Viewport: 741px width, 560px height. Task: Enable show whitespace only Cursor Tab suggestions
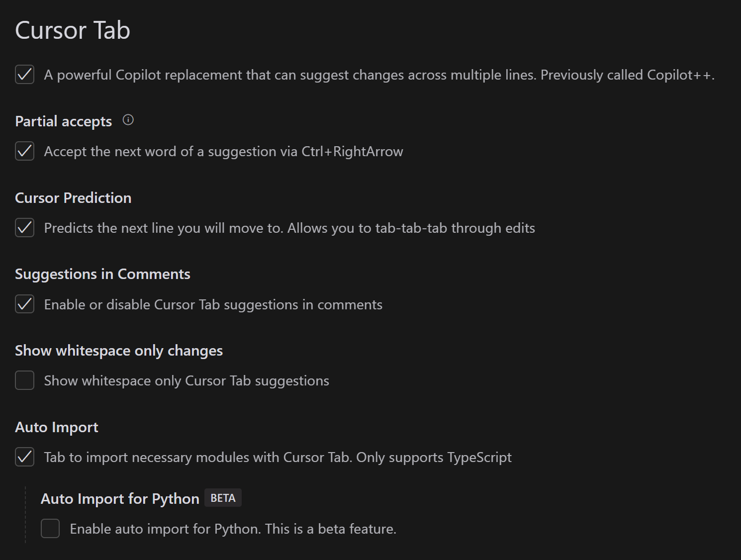coord(25,380)
